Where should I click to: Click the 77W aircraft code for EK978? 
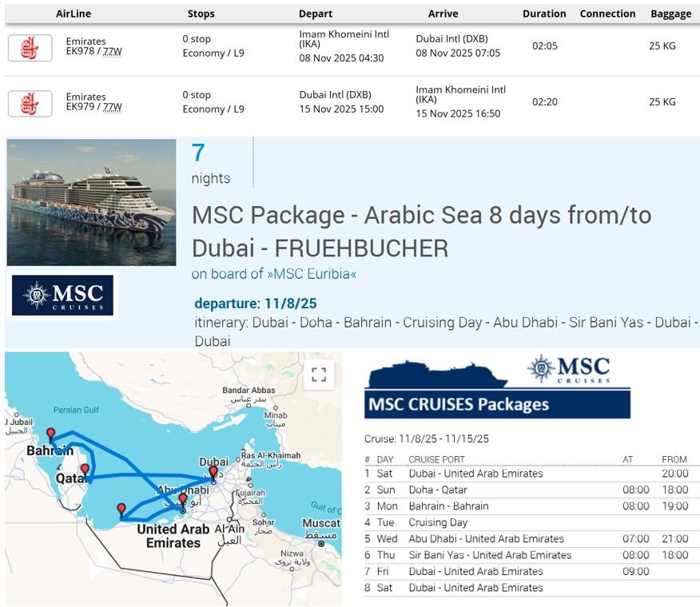click(113, 53)
